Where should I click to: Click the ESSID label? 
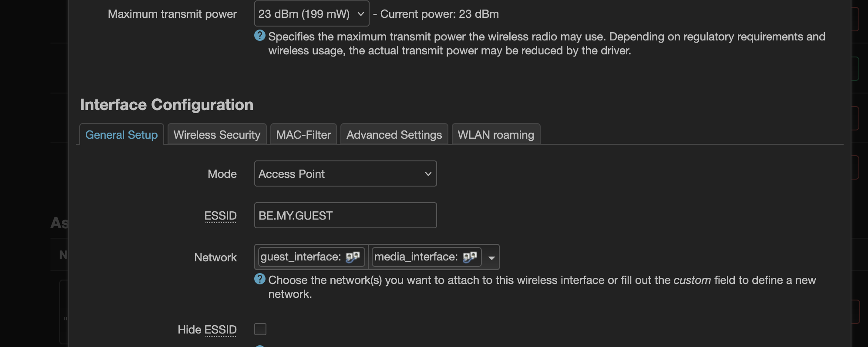coord(220,216)
